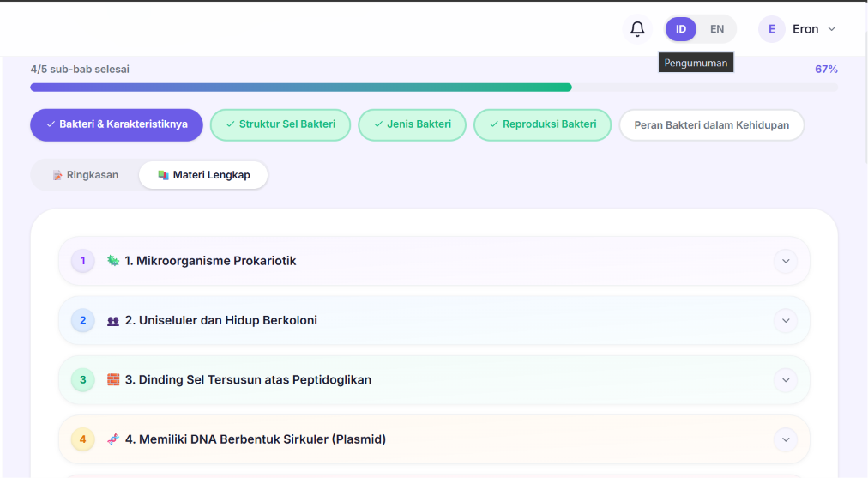This screenshot has width=868, height=478.
Task: Select Bakteri & Karakteristiknya sub-chapter
Action: pyautogui.click(x=117, y=124)
